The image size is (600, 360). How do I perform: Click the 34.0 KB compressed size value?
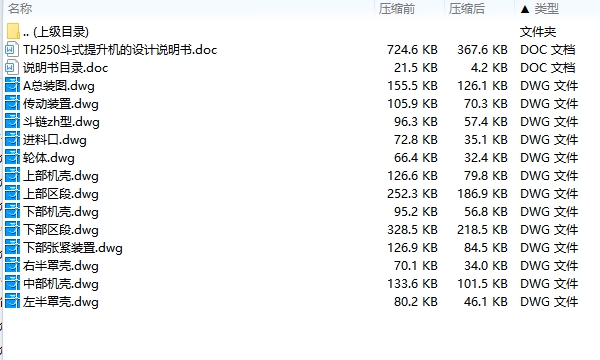[486, 266]
